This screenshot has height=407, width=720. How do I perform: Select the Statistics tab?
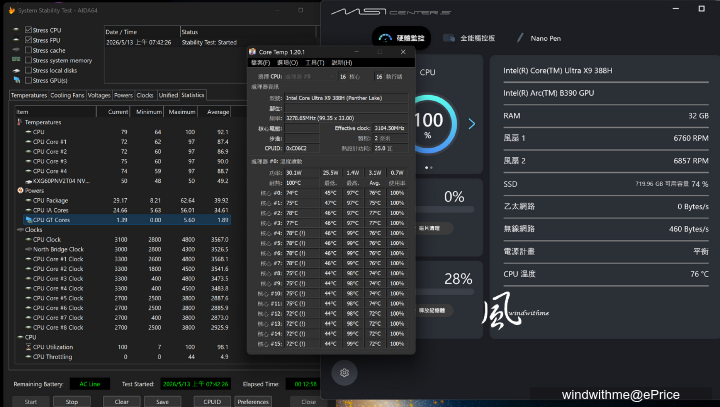pos(193,95)
